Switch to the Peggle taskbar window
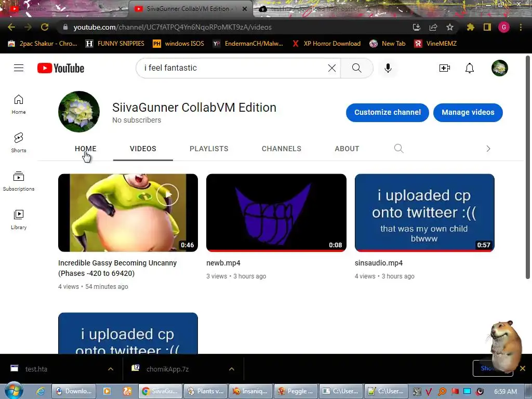 (296, 391)
